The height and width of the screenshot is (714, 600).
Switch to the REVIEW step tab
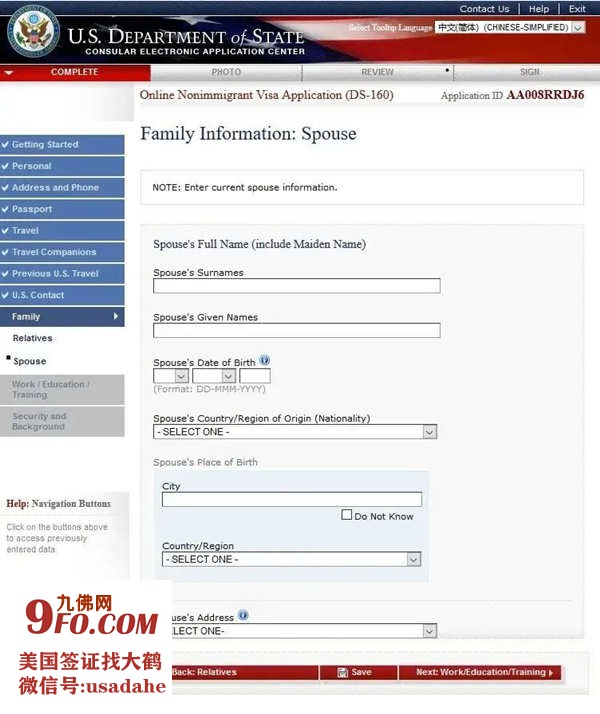377,72
